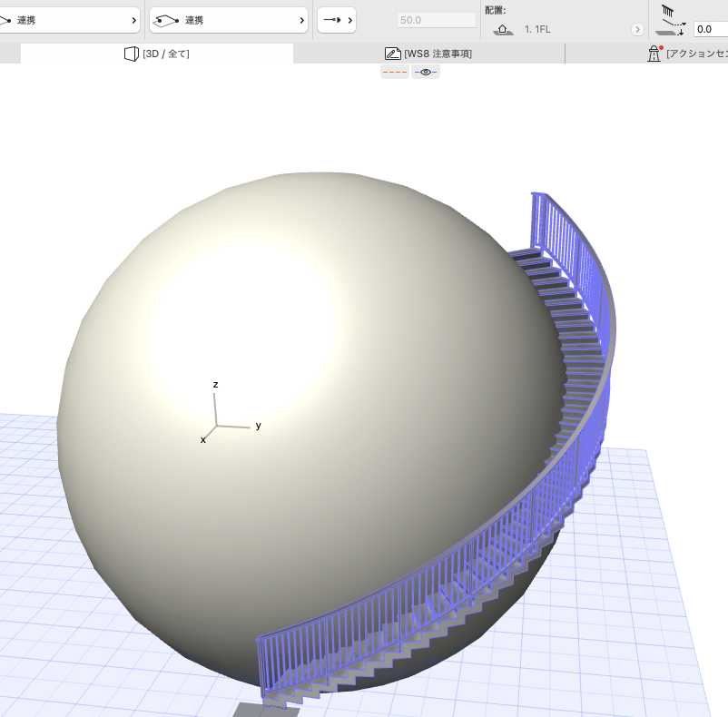The width and height of the screenshot is (728, 717).
Task: Click the 0.0 offset input field
Action: [x=711, y=29]
